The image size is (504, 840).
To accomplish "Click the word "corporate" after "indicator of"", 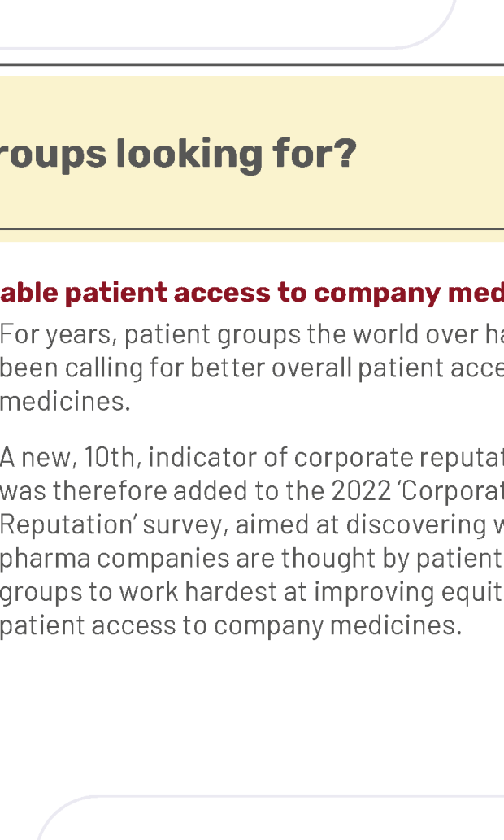I will tap(354, 458).
